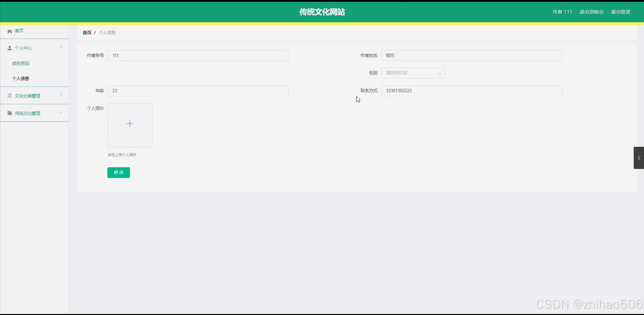Open 修改密码 in the sidebar

coord(21,63)
